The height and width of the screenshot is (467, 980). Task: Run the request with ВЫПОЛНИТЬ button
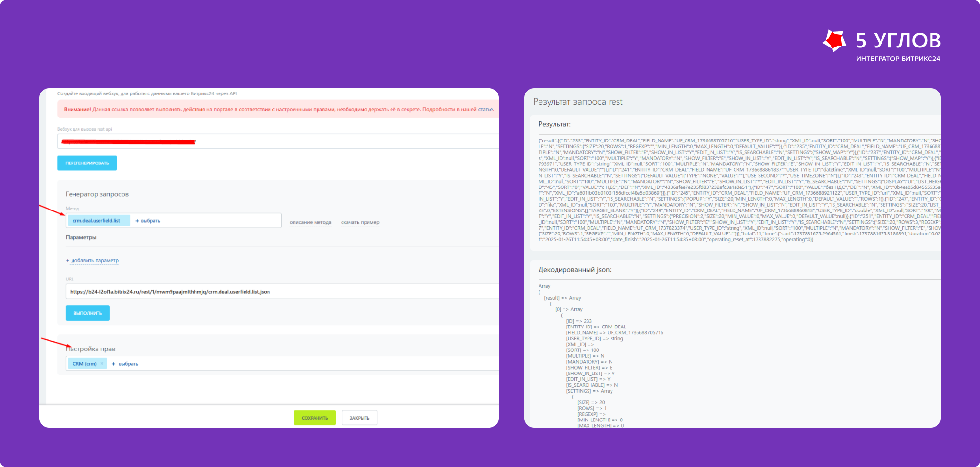(88, 313)
